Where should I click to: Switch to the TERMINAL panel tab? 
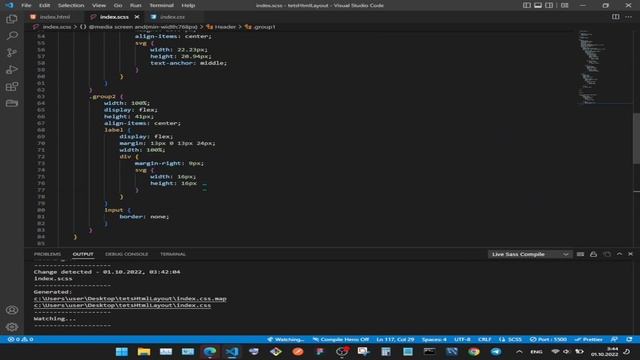173,254
